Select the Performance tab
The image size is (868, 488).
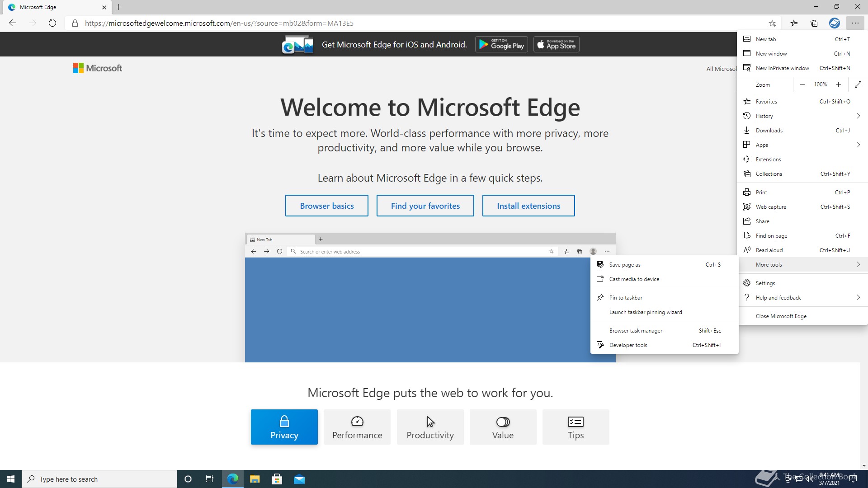[x=357, y=427]
